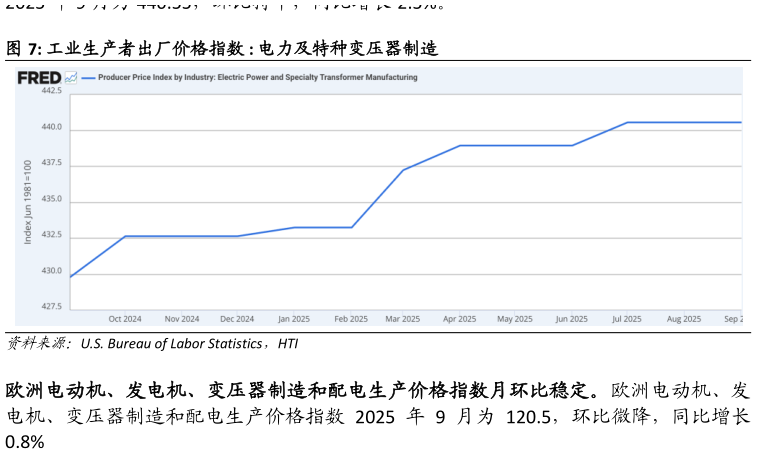Viewport: 757px width, 454px height.
Task: Click the line's data point at Mar 2025
Action: pos(403,170)
